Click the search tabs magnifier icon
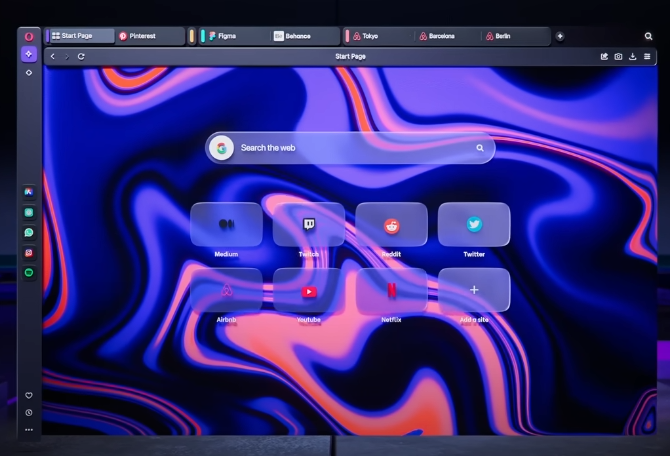The image size is (670, 456). [x=648, y=36]
